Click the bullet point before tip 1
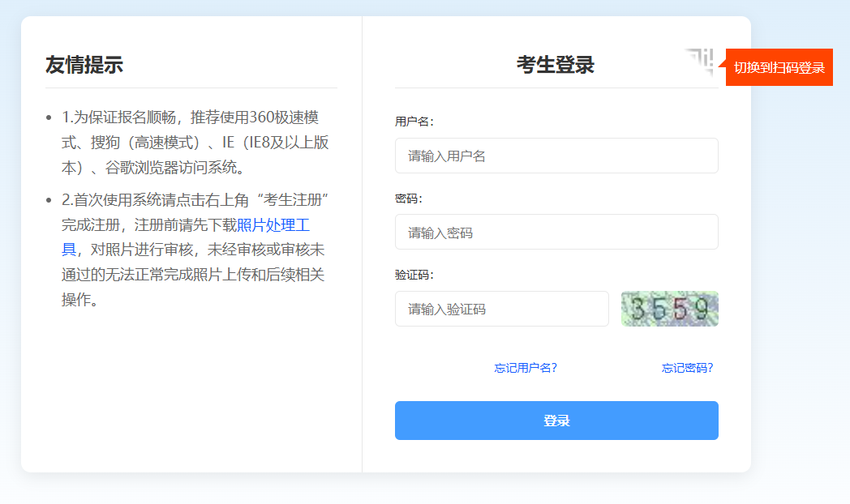Image resolution: width=850 pixels, height=504 pixels. click(49, 118)
